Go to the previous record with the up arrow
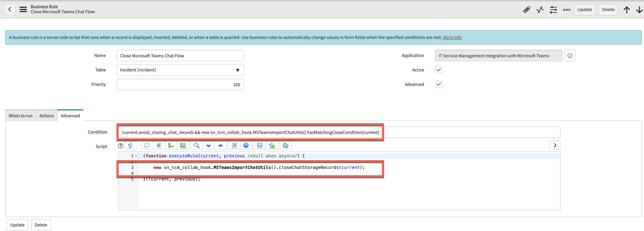Image resolution: width=644 pixels, height=231 pixels. [627, 10]
